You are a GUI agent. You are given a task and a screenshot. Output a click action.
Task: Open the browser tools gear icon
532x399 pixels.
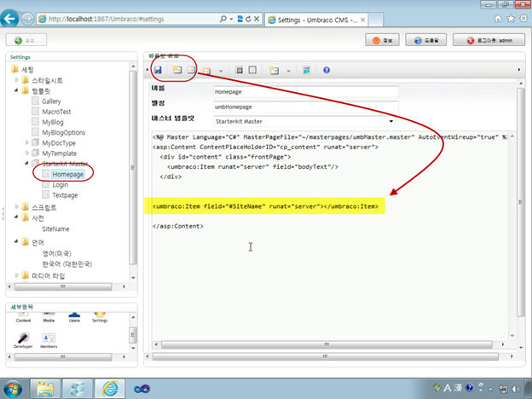click(x=523, y=19)
